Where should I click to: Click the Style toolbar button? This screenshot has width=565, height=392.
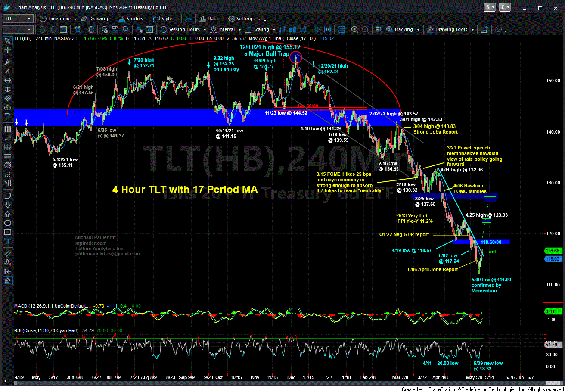coord(162,19)
